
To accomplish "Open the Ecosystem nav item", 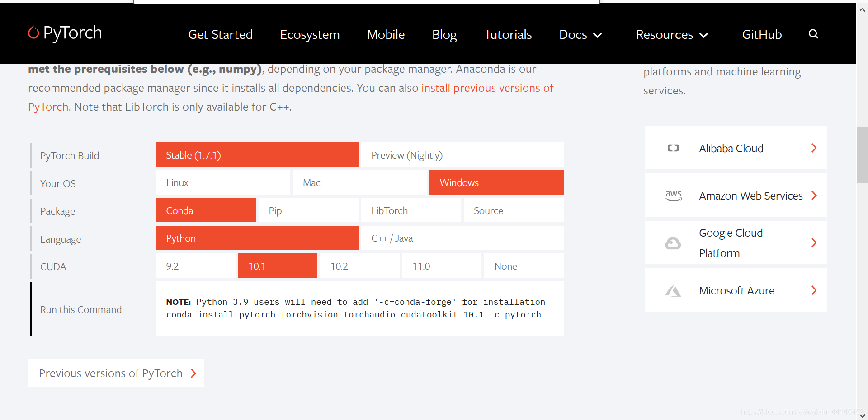I will [x=310, y=35].
